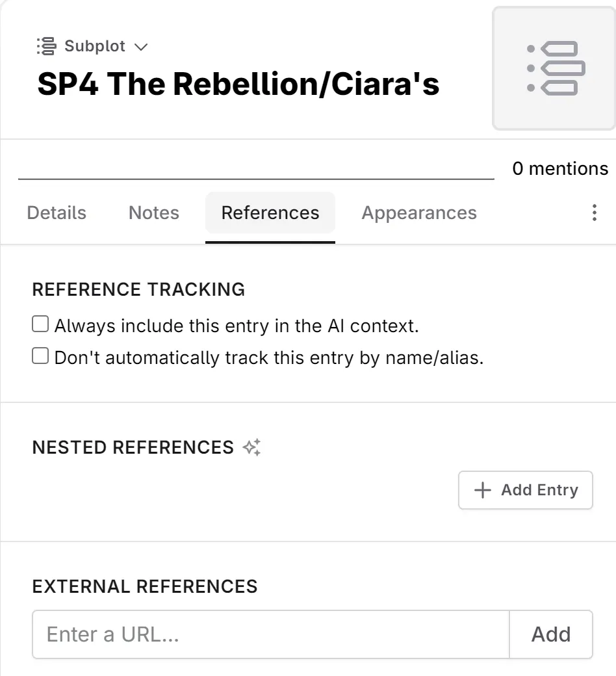616x676 pixels.
Task: Click the Add button for external URL
Action: 551,634
